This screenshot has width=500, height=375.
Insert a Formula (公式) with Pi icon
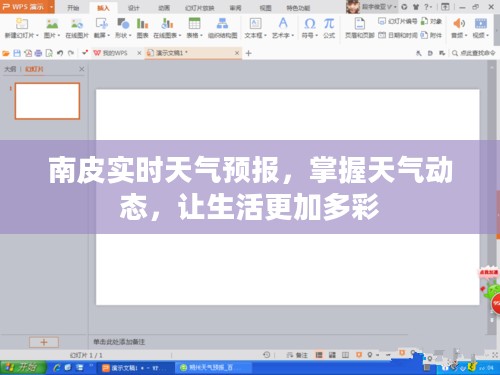329,24
